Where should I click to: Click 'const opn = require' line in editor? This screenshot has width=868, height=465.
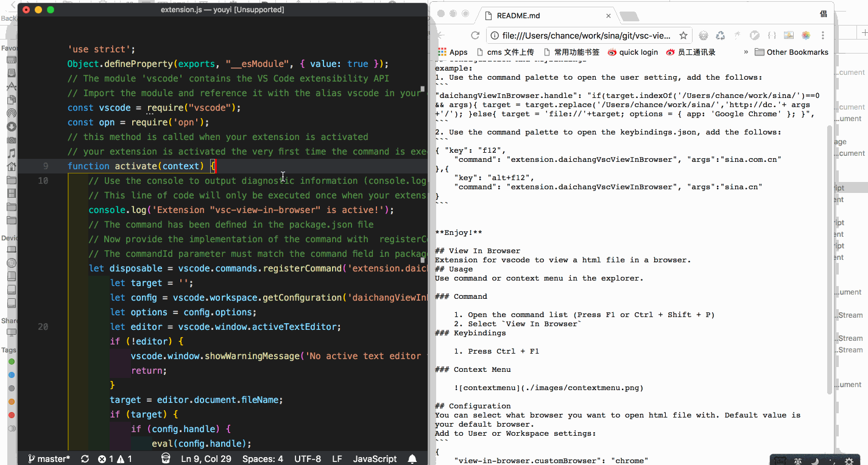pyautogui.click(x=138, y=122)
